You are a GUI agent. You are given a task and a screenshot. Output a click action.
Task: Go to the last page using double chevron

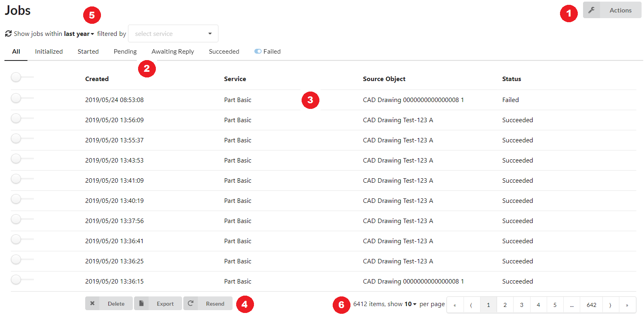(x=627, y=305)
